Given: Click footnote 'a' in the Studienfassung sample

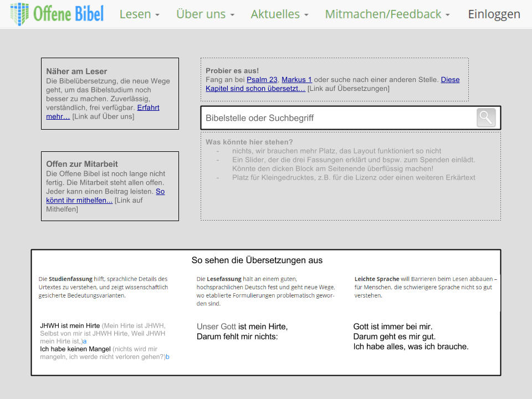Looking at the screenshot, I should pos(85,341).
